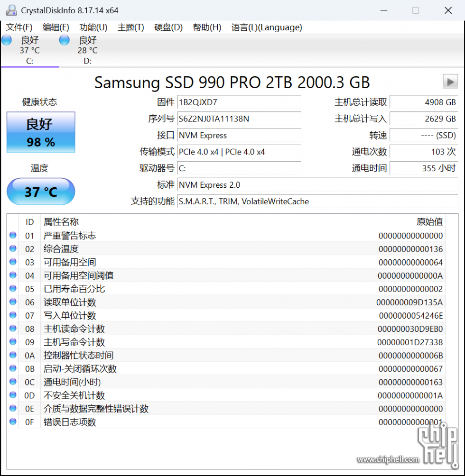Open the 帮助(H) menu
Screen dimensions: 465x476
tap(207, 27)
